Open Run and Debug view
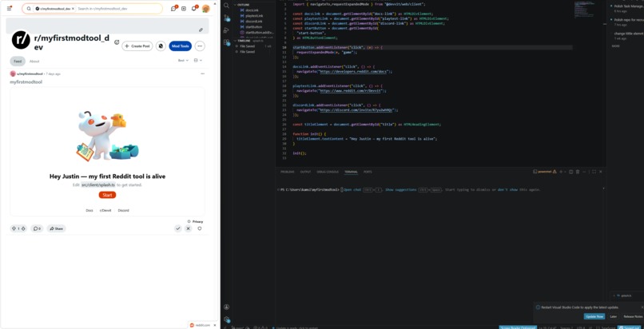The height and width of the screenshot is (329, 644). (226, 30)
